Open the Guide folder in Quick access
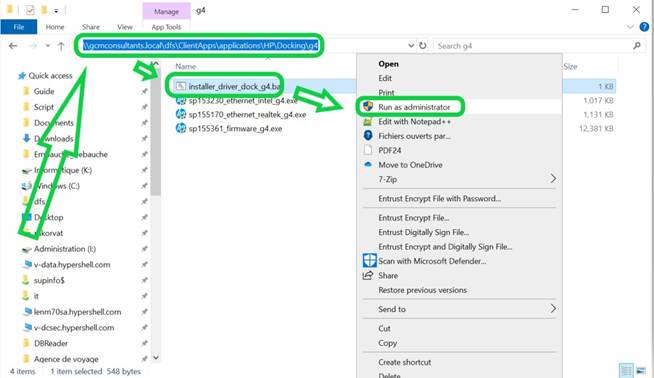Screen dimensions: 654x378 [44, 91]
